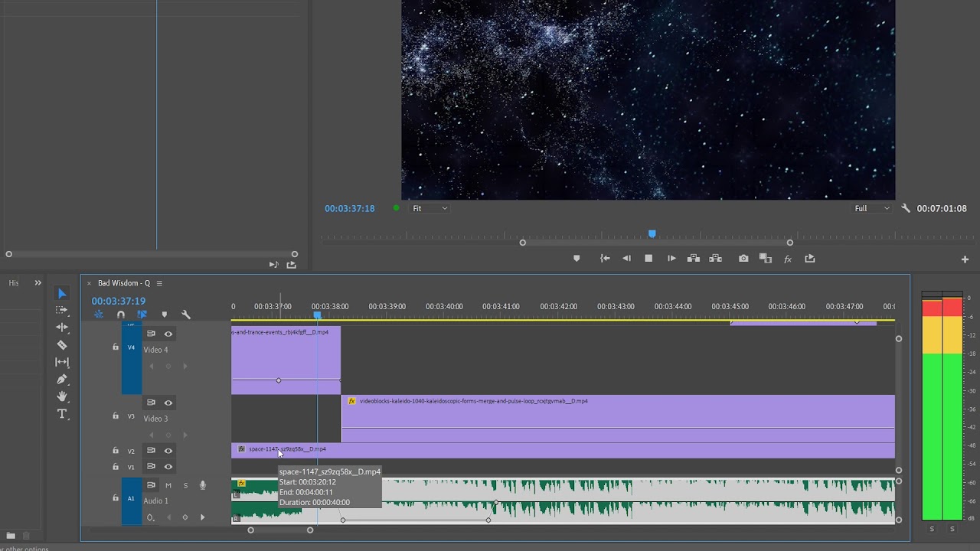The width and height of the screenshot is (980, 551).
Task: Select the Selection tool arrow
Action: point(62,294)
